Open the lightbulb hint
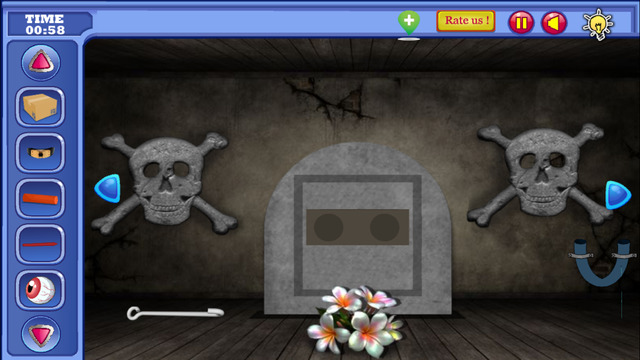Viewport: 640px width, 360px height. 598,24
